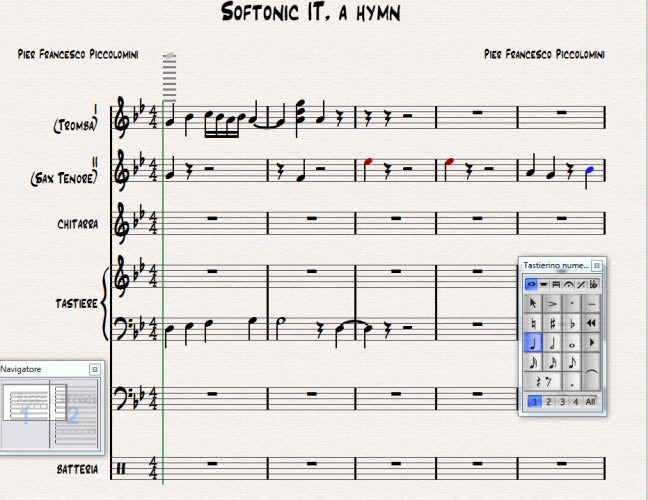The image size is (648, 500).
Task: Select the 'Chitarra' instrument name
Action: click(78, 224)
